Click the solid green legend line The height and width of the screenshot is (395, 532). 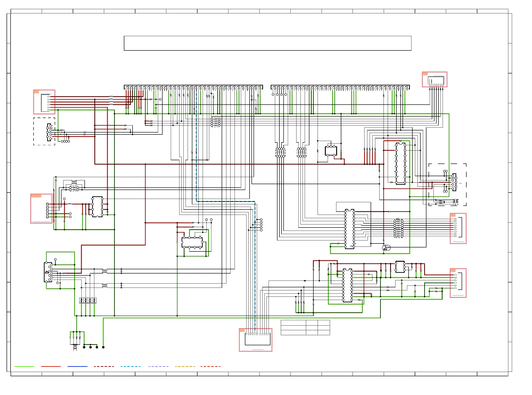24,366
